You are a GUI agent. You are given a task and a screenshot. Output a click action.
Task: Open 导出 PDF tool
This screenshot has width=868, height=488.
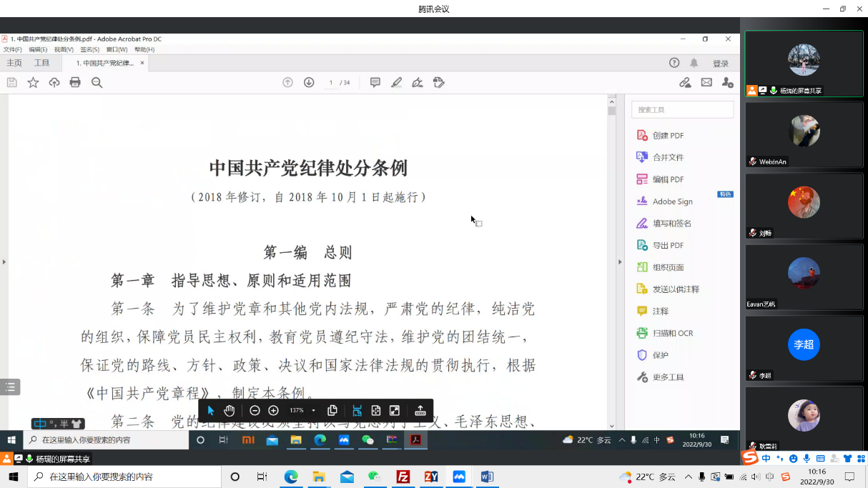tap(668, 245)
